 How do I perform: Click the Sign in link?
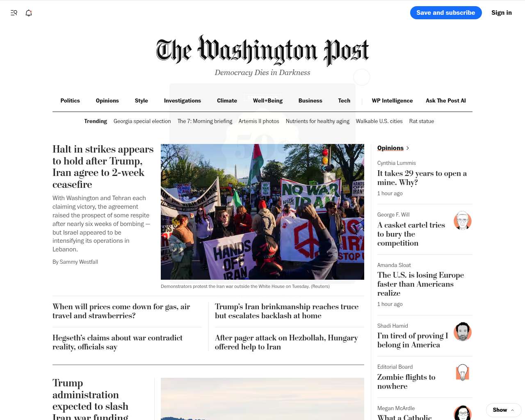[x=502, y=13]
